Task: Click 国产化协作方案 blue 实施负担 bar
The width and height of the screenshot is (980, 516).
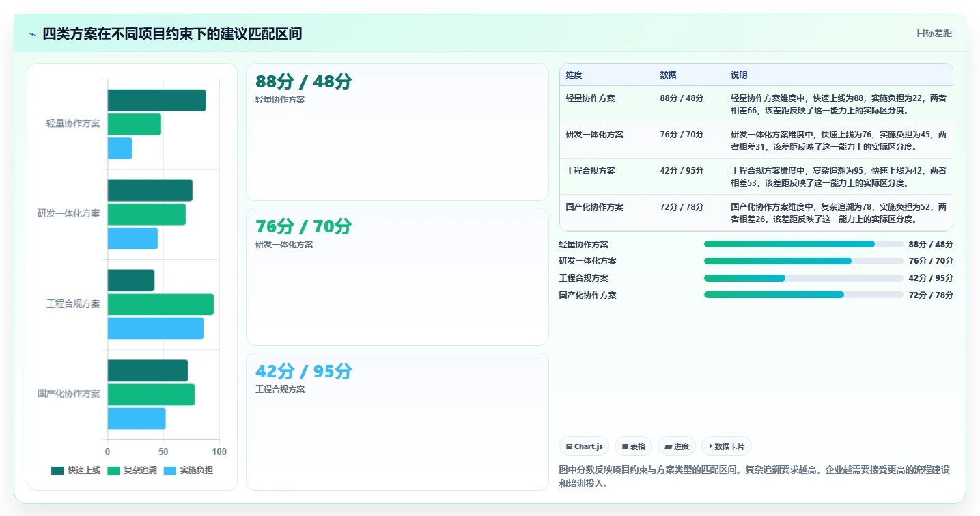Action: [136, 418]
